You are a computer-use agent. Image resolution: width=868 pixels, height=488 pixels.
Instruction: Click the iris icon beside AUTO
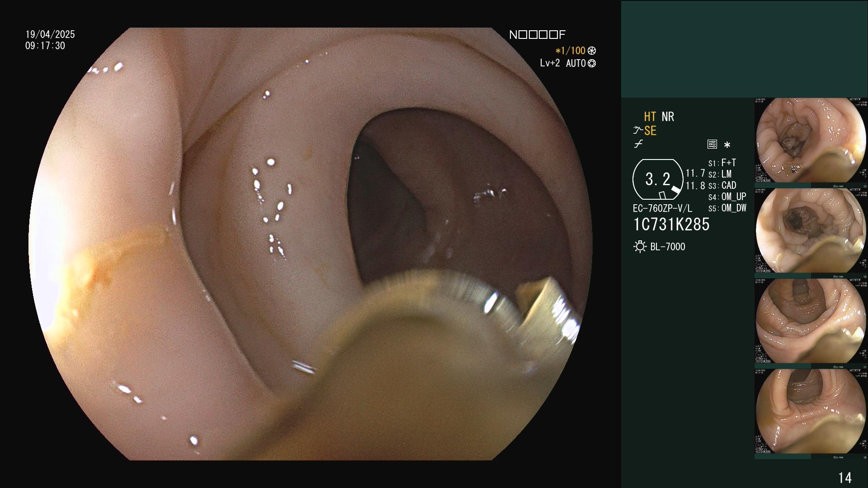591,64
